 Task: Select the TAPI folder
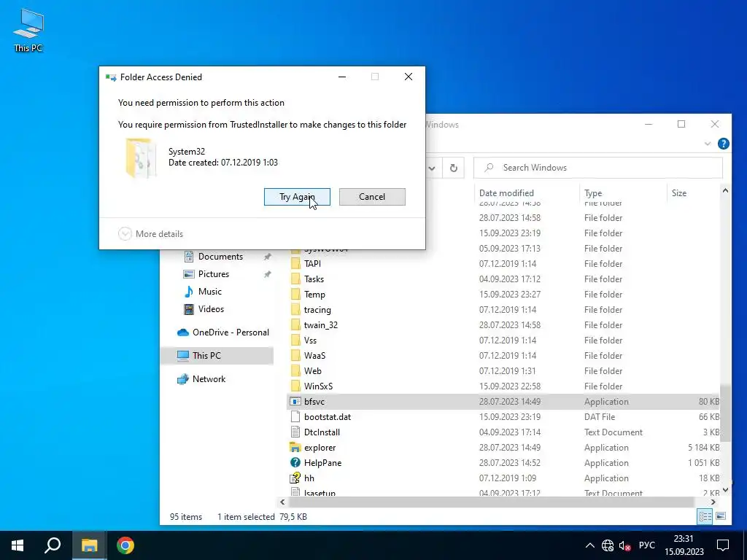tap(312, 264)
